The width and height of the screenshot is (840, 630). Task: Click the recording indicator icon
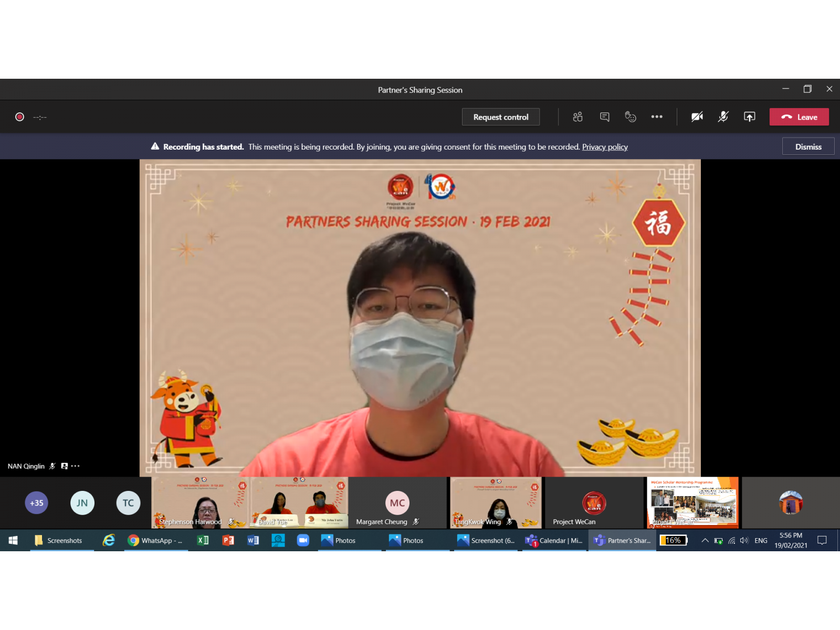point(19,117)
